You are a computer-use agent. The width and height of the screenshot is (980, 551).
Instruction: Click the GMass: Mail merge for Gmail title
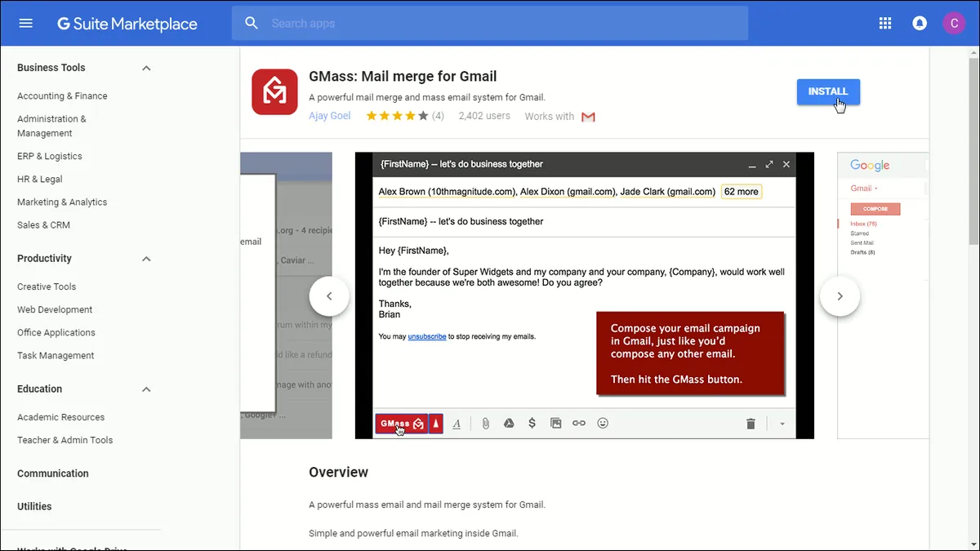(x=403, y=77)
